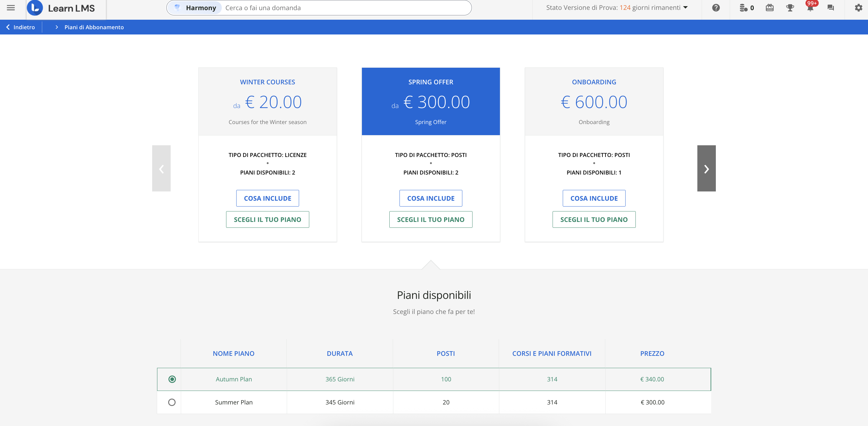The width and height of the screenshot is (868, 426).
Task: Select the Autumn Plan radio button
Action: pos(172,379)
